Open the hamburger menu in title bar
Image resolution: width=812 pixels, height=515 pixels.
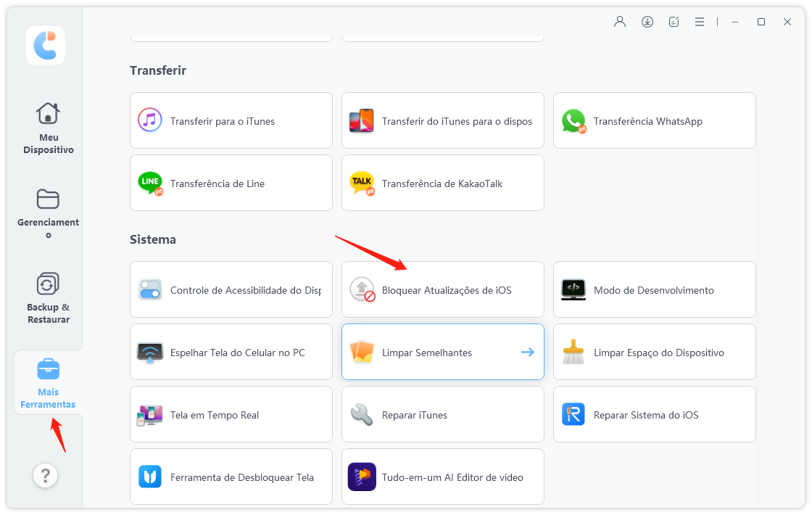coord(700,22)
